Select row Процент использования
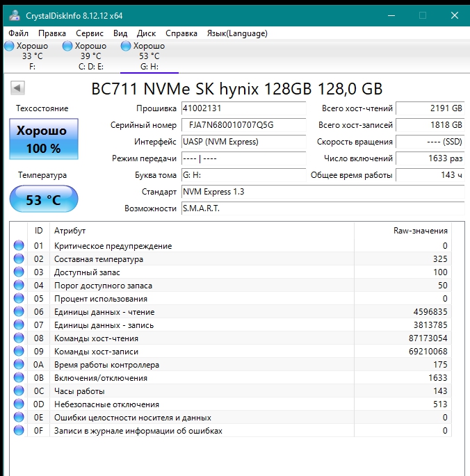 [x=231, y=298]
